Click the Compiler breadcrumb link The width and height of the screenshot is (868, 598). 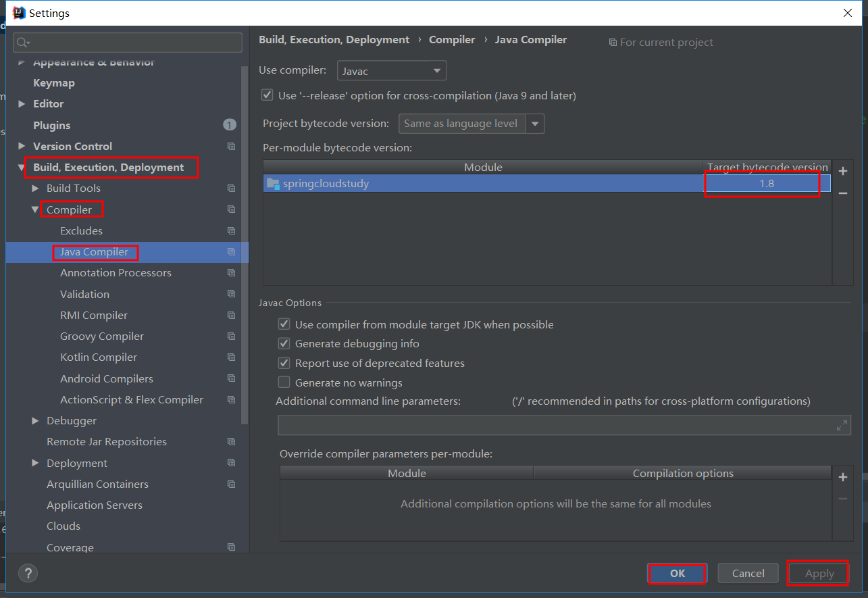(x=452, y=40)
